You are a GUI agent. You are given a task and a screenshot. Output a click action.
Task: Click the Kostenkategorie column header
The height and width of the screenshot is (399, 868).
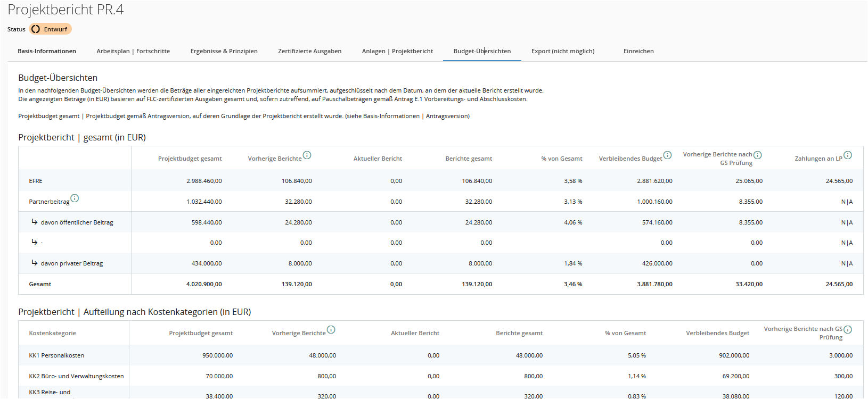52,334
